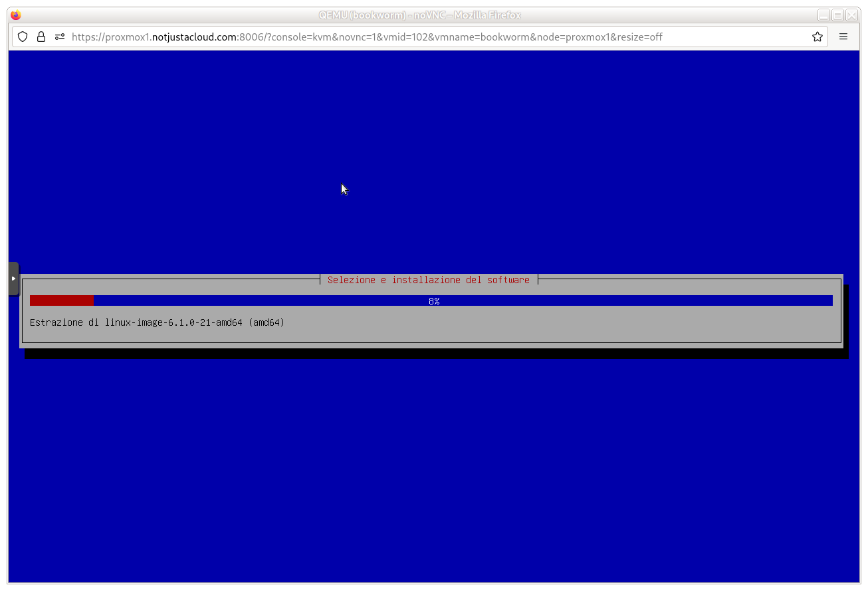Click the Firefox tracking protection shield icon

coord(23,37)
